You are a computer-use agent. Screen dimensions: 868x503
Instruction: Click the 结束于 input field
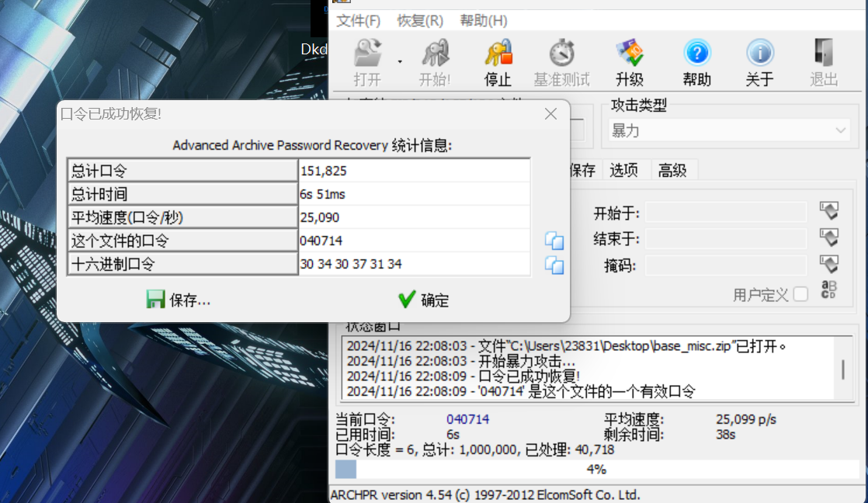726,238
